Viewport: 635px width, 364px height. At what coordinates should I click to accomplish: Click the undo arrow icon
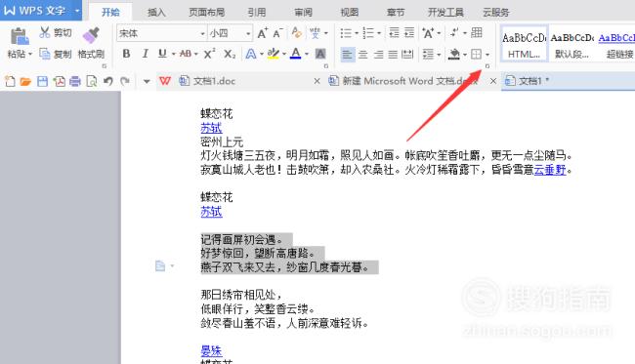[x=108, y=81]
